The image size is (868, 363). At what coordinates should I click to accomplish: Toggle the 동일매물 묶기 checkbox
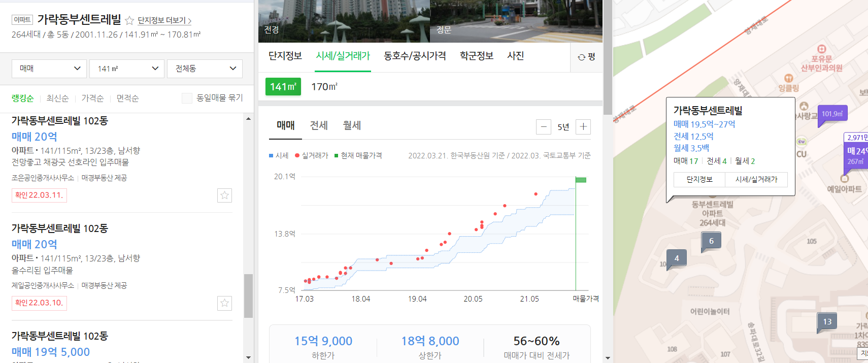click(x=187, y=98)
